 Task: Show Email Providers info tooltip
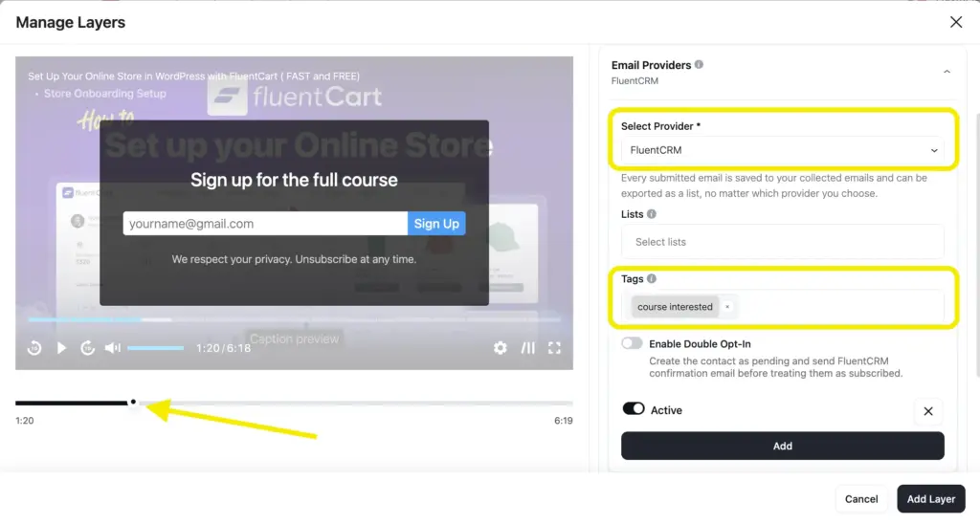[699, 64]
